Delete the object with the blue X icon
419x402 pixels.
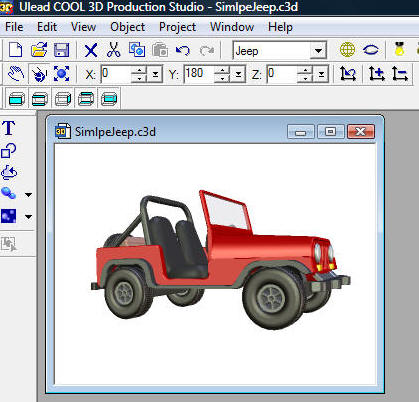pyautogui.click(x=91, y=51)
